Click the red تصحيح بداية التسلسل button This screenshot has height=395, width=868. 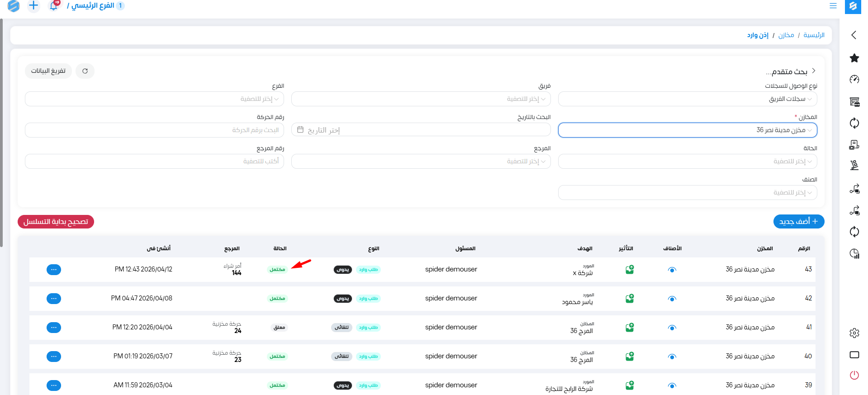[x=56, y=222]
